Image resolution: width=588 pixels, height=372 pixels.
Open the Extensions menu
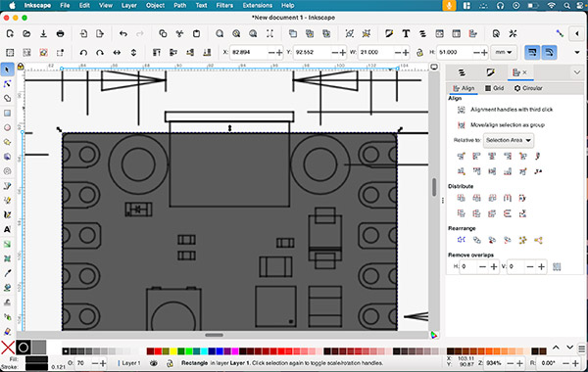pyautogui.click(x=257, y=5)
